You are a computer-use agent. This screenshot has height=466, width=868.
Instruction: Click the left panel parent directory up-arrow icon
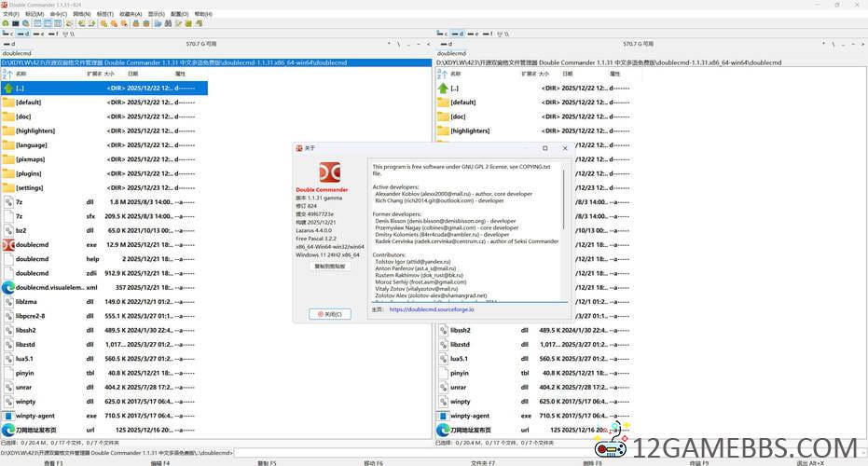point(8,89)
